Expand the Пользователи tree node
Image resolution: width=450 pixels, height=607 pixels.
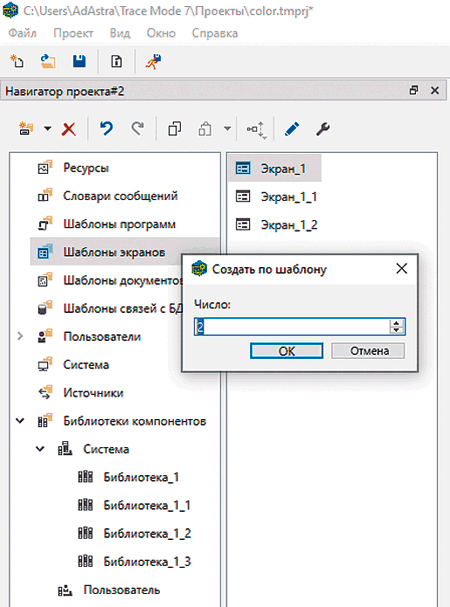20,336
